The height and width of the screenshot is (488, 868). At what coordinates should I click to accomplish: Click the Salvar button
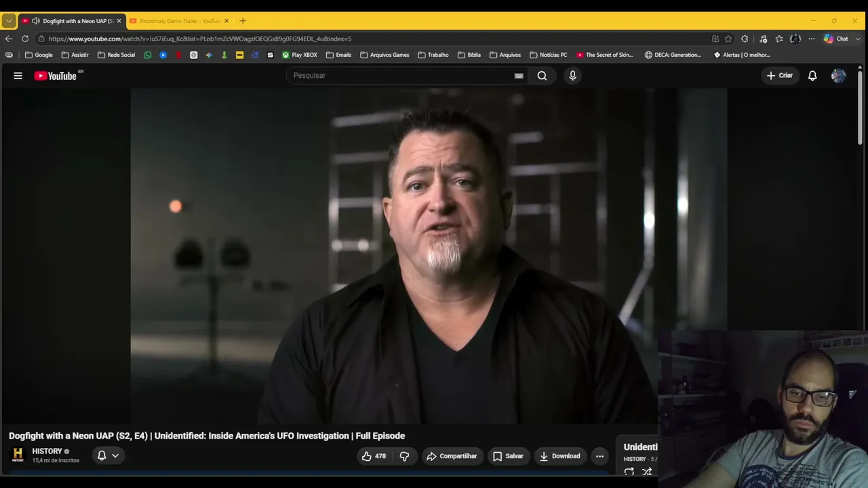pyautogui.click(x=508, y=456)
